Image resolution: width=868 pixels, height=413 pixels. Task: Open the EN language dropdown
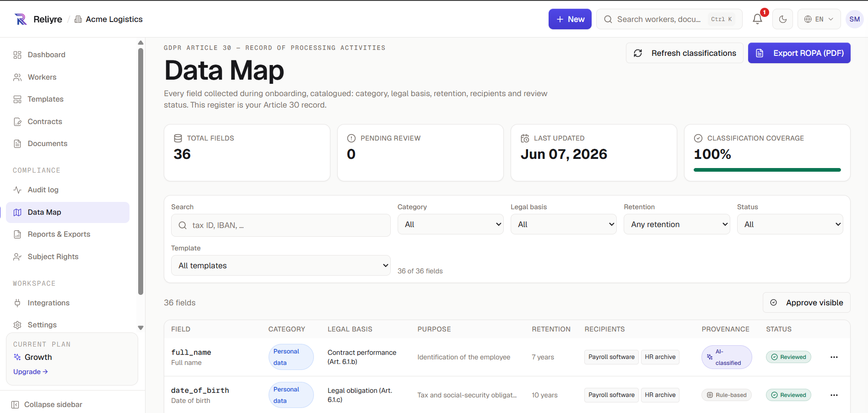[819, 19]
